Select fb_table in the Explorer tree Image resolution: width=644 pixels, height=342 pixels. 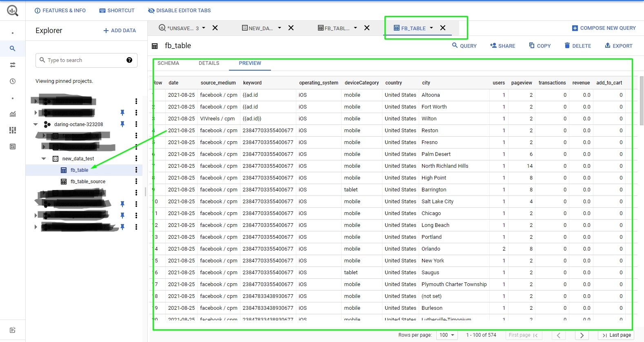pyautogui.click(x=79, y=170)
